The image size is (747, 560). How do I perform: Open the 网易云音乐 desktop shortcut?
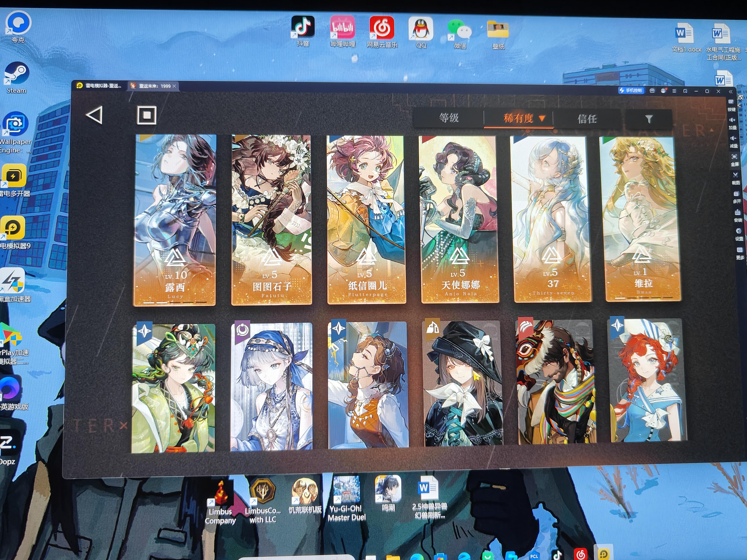tap(382, 32)
